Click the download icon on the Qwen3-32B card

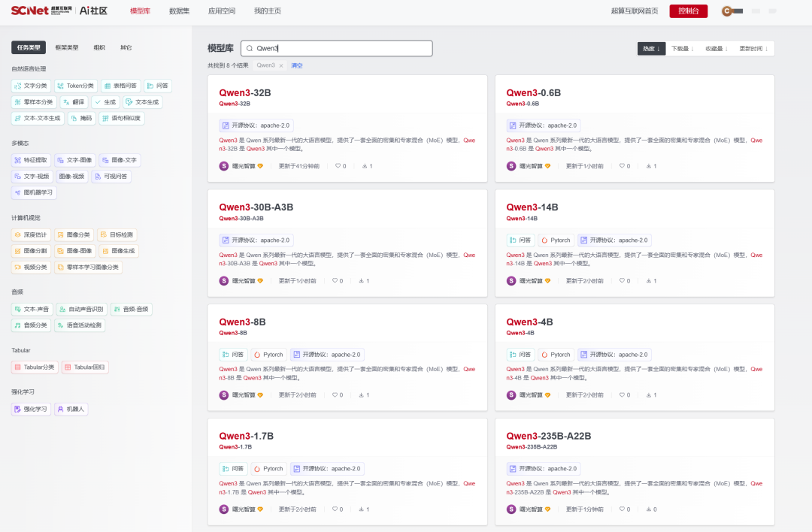(x=365, y=166)
